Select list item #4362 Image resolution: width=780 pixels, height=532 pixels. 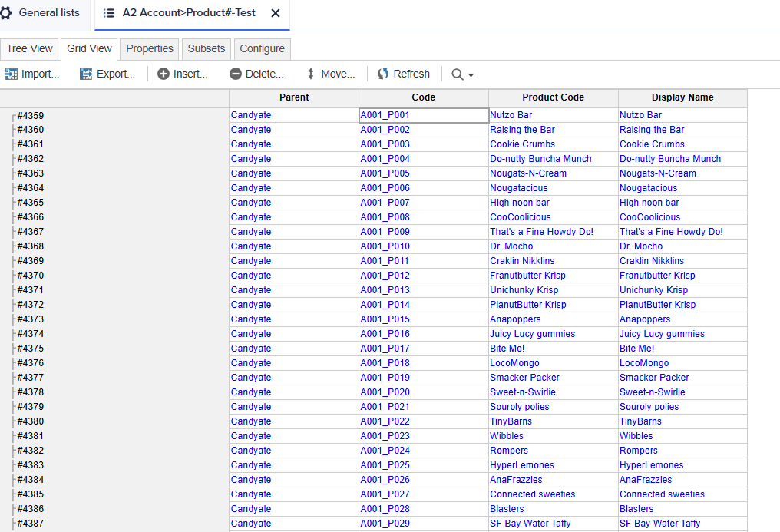(x=31, y=159)
